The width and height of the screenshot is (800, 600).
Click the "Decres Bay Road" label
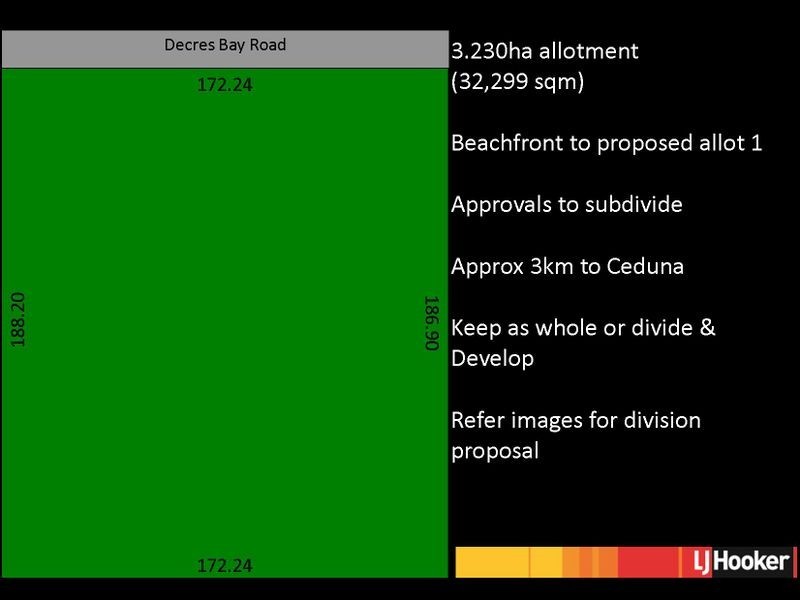coord(225,45)
